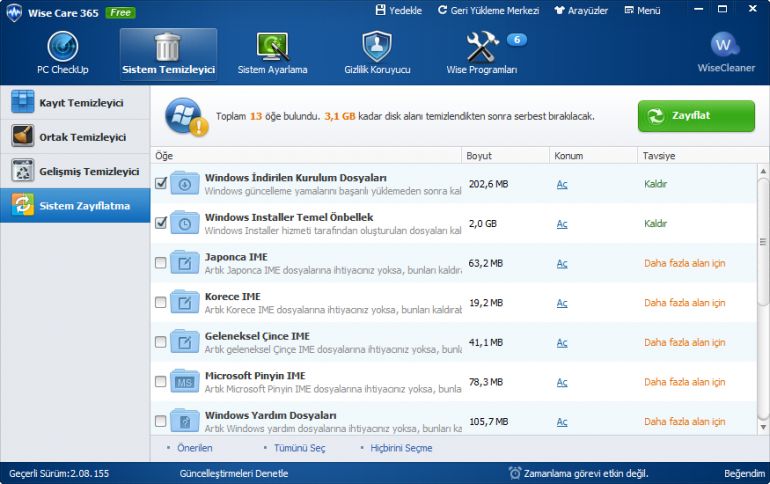
Task: Open the PC CheckUp radar icon
Action: (x=63, y=47)
